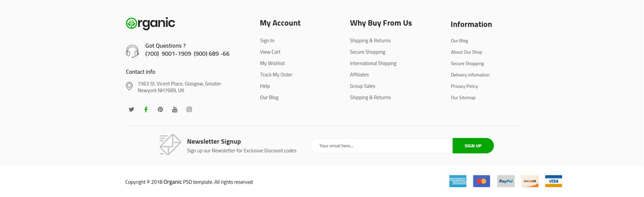Viewport: 644px width, 197px height.
Task: Focus the 'Your email here' field
Action: [x=382, y=146]
